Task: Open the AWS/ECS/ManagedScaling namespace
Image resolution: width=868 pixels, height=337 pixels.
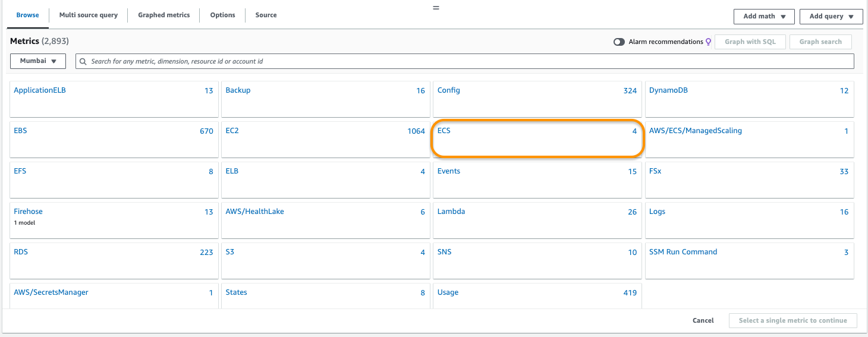Action: (750, 140)
